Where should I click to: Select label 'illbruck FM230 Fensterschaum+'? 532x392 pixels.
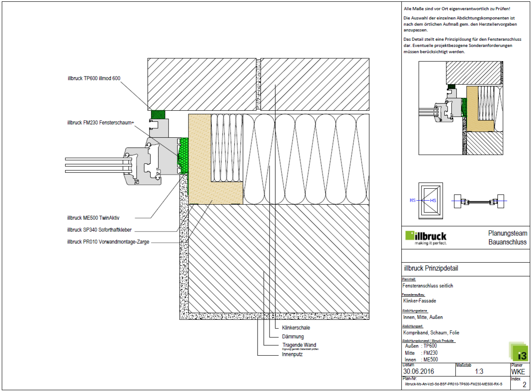(101, 123)
